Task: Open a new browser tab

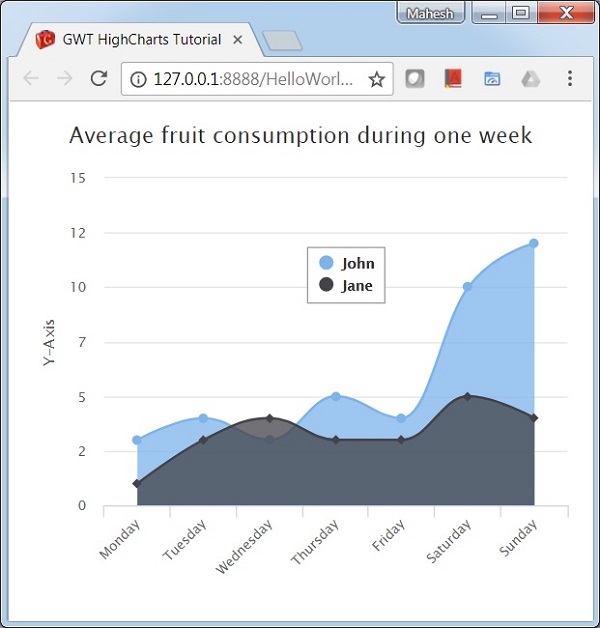Action: (282, 41)
